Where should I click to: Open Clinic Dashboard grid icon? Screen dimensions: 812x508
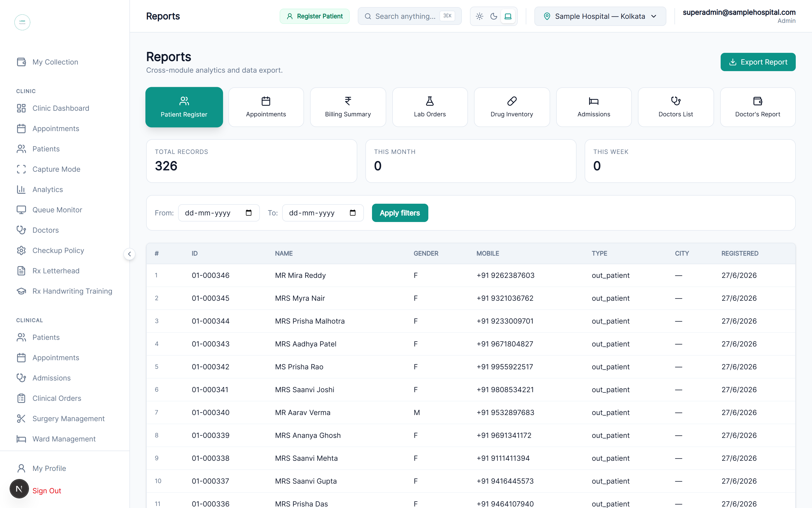click(x=21, y=108)
